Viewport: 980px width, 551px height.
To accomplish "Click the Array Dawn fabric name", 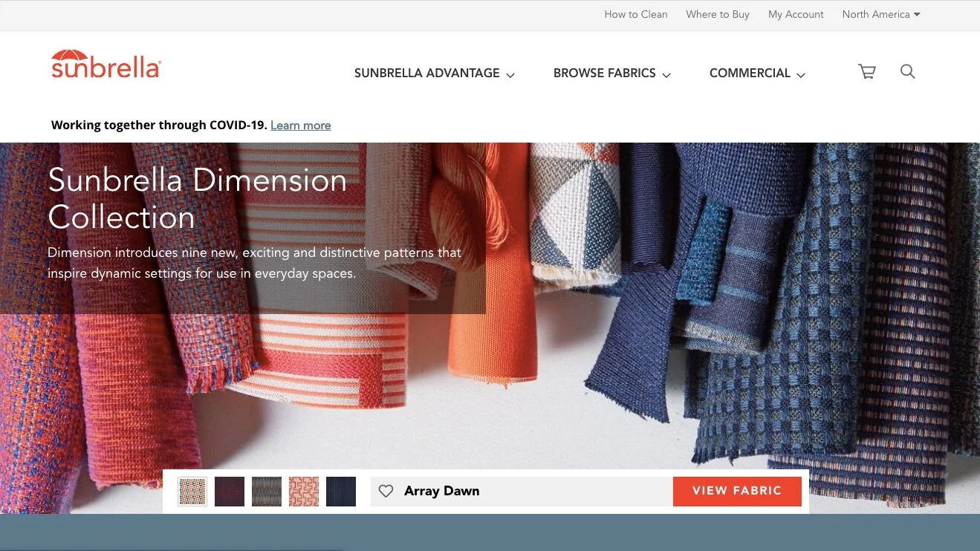I will click(x=441, y=491).
